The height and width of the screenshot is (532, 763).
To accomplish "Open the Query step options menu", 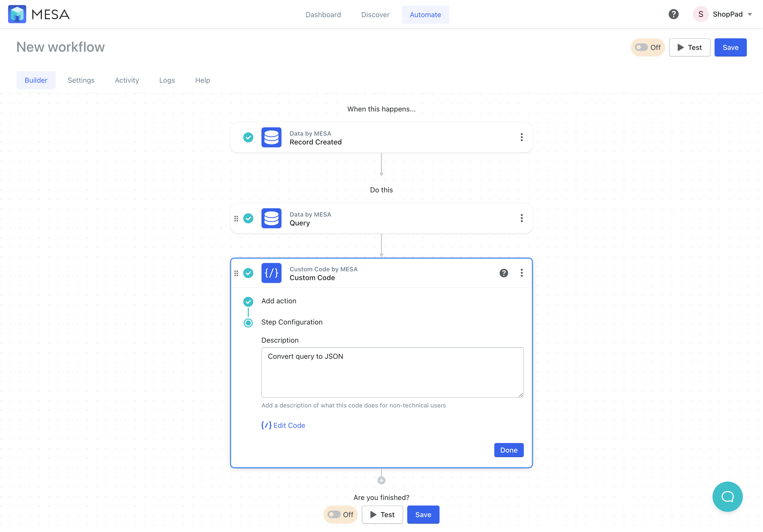I will 521,218.
